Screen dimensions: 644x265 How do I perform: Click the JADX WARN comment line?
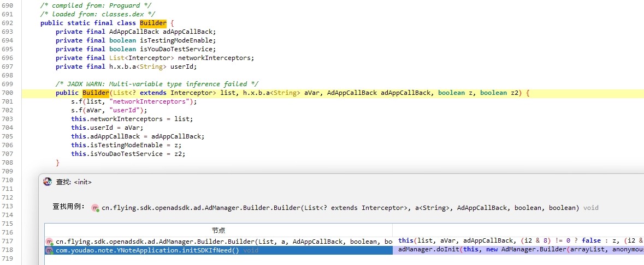point(157,84)
